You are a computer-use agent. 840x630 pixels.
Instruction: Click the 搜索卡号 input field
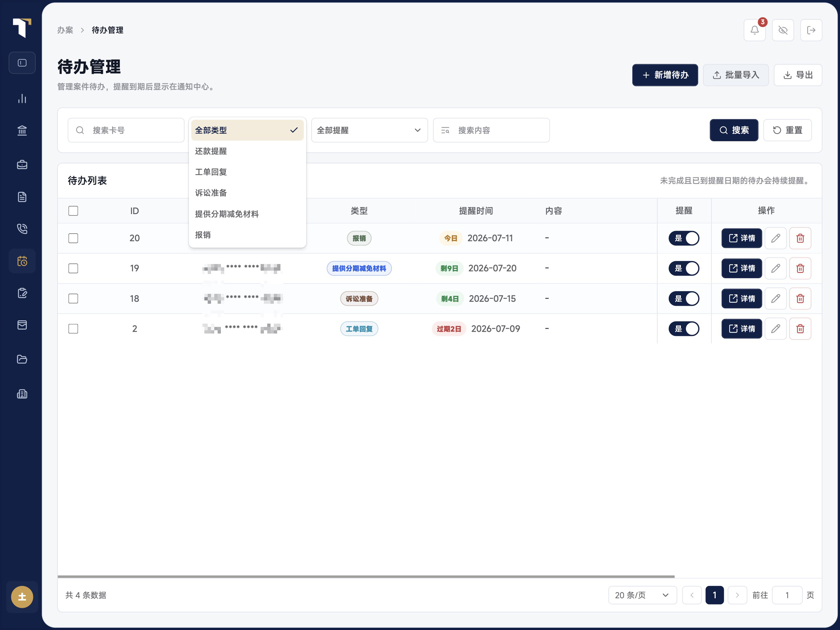[126, 130]
